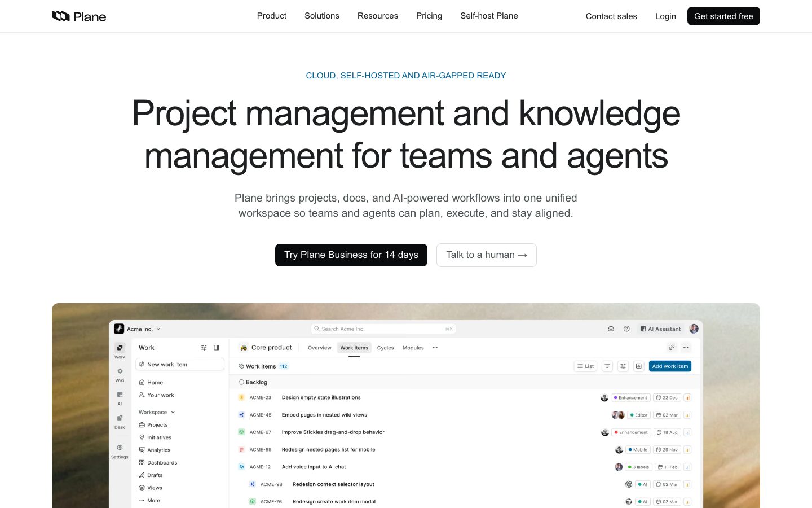Open the sidebar preferences sliders icon beside Work

pos(204,348)
